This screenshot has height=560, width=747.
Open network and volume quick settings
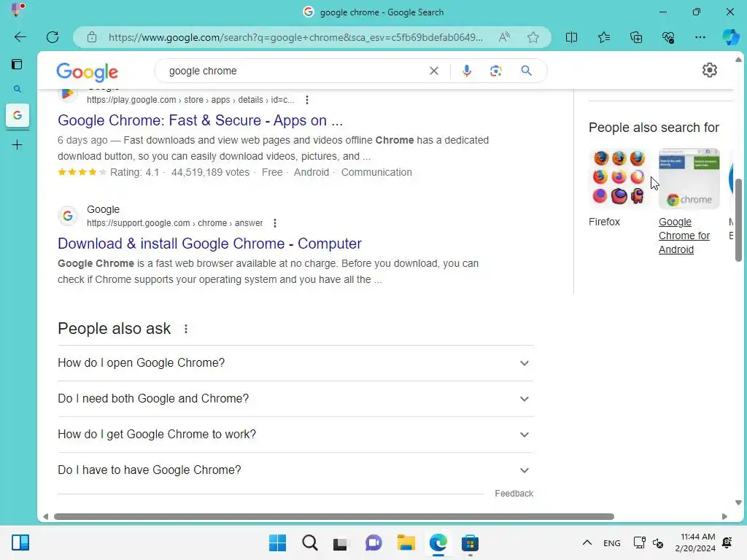649,542
